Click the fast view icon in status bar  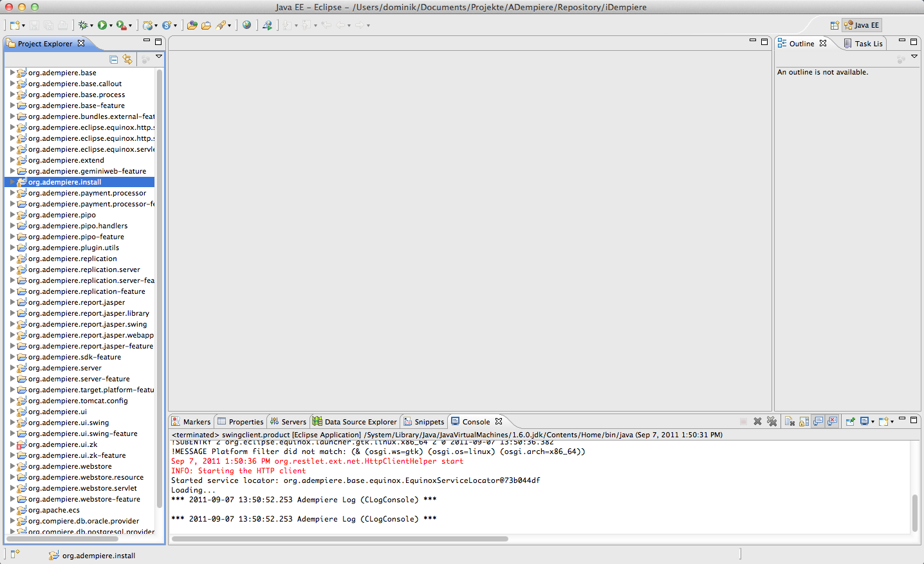click(15, 554)
